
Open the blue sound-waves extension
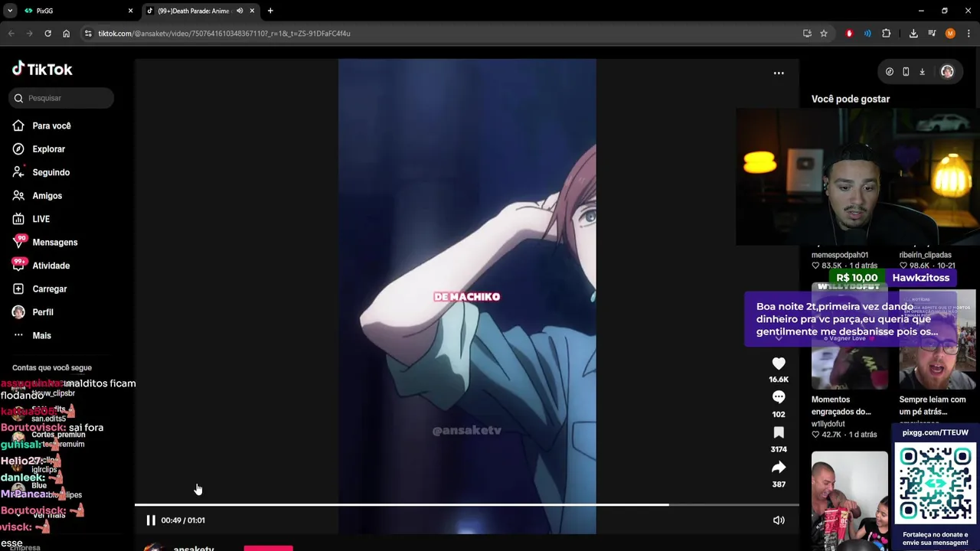pos(867,34)
